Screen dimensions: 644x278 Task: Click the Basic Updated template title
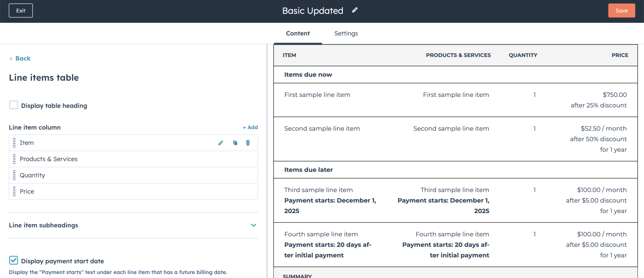(x=313, y=11)
